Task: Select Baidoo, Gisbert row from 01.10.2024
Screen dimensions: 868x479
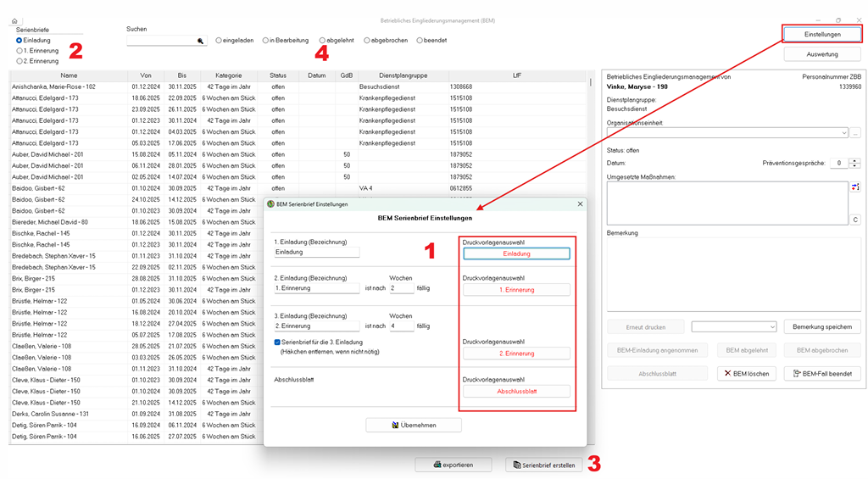Action: tap(298, 188)
